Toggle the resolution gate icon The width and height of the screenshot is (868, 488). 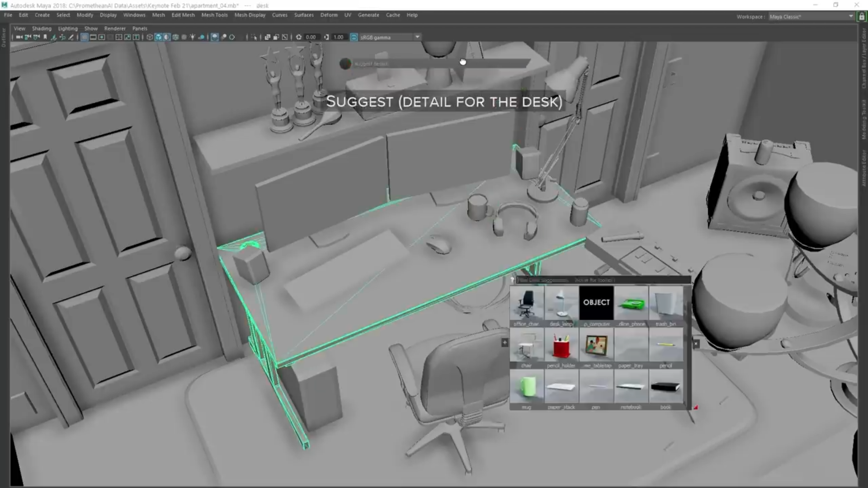click(102, 37)
